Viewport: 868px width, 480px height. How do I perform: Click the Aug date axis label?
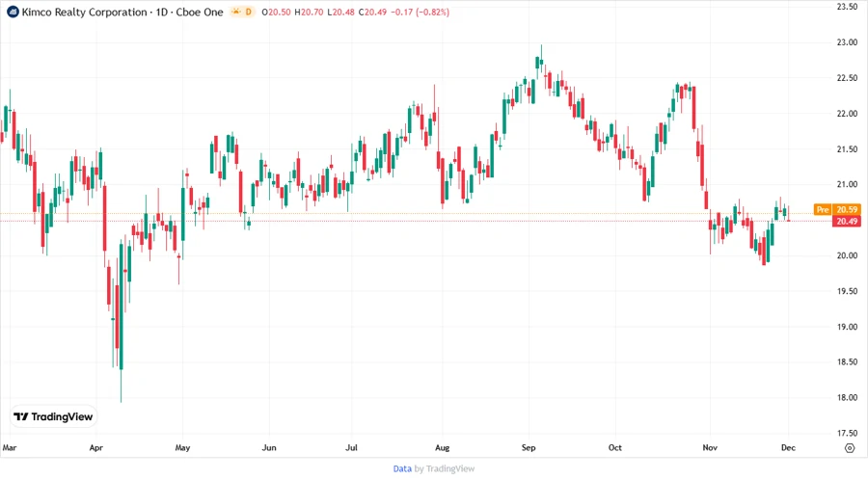tap(443, 447)
